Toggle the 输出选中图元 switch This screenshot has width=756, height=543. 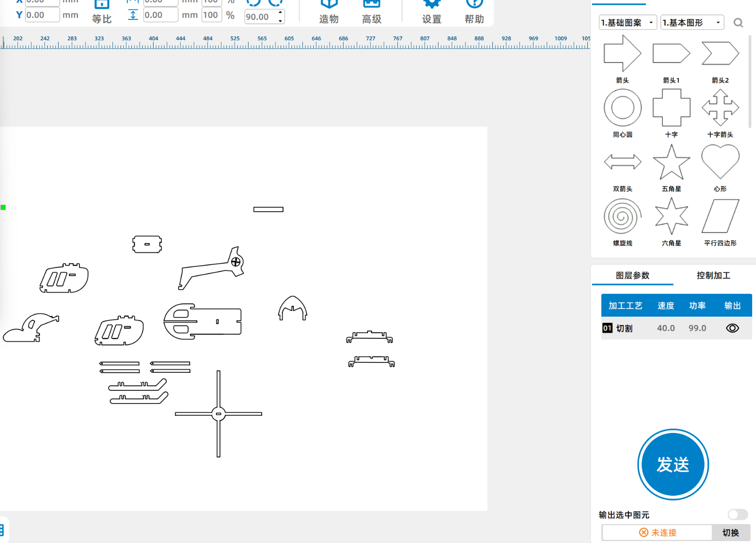click(738, 515)
